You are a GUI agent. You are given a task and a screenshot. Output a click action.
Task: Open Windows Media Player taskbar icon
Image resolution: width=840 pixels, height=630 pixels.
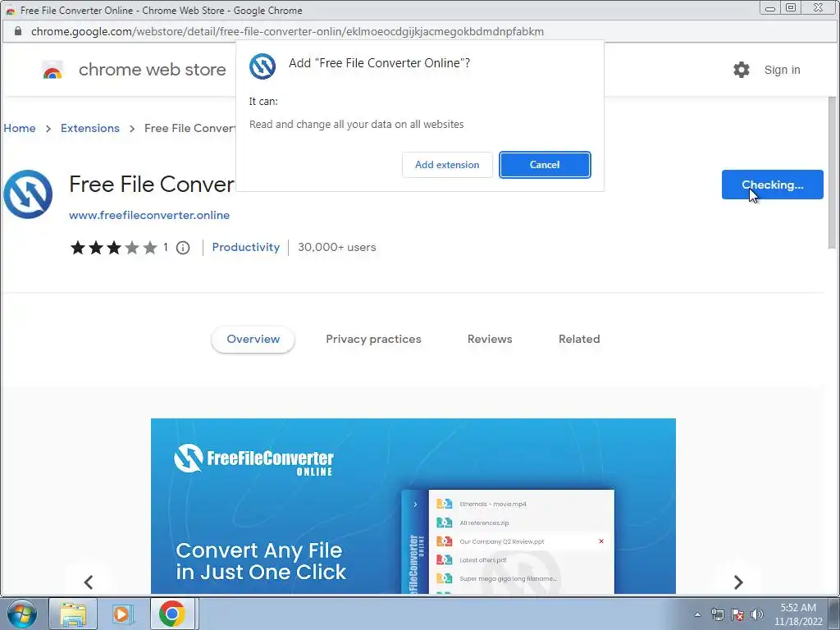122,614
